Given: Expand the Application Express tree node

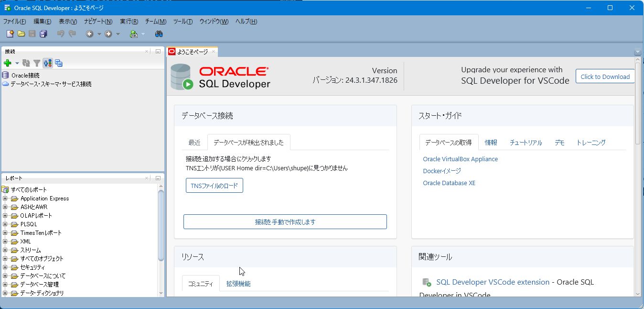Looking at the screenshot, I should tap(4, 198).
